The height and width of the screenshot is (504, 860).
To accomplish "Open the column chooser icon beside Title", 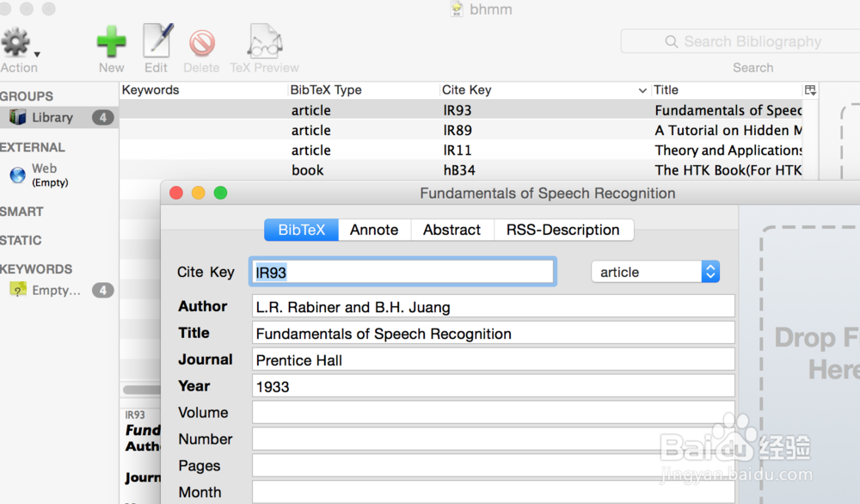I will click(810, 90).
